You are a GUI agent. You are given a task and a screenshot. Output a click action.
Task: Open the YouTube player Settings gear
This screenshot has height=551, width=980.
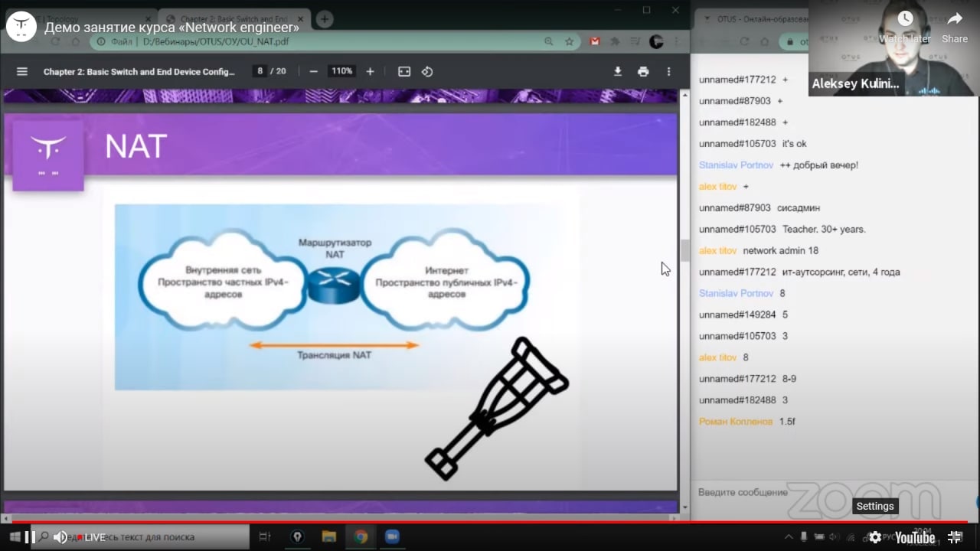click(x=875, y=537)
